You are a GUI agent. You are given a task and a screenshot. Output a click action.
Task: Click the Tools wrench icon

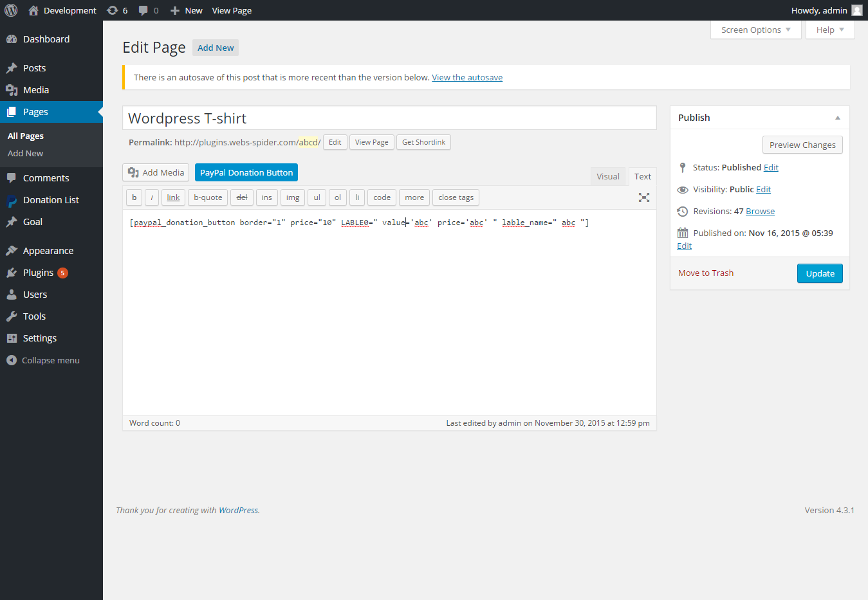click(12, 316)
